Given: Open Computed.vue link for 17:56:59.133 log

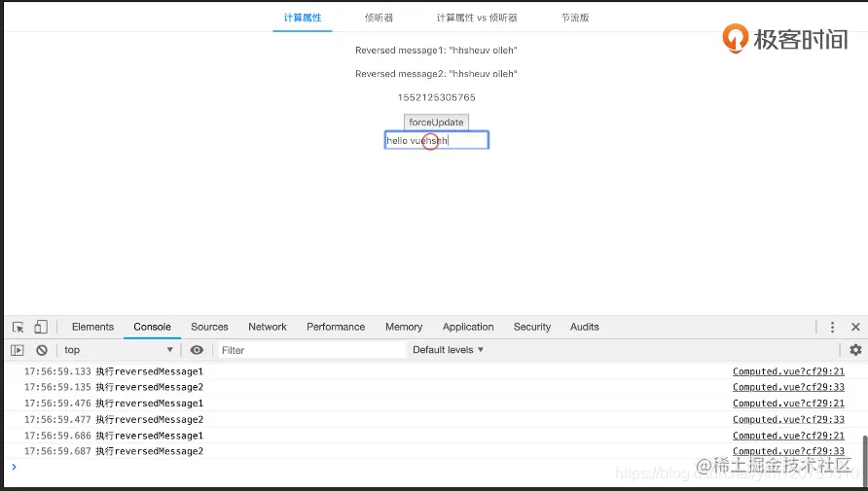Looking at the screenshot, I should click(x=788, y=371).
